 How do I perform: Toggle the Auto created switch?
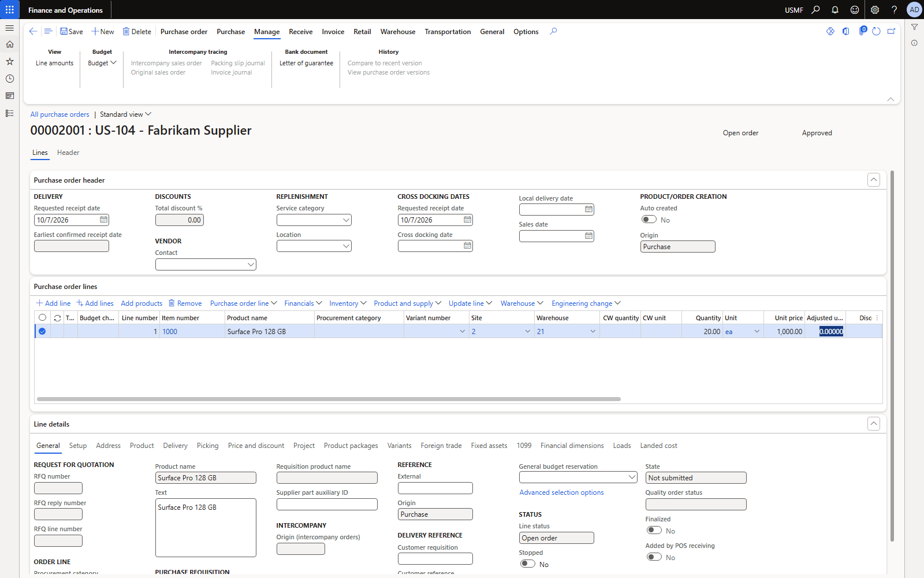pos(649,220)
